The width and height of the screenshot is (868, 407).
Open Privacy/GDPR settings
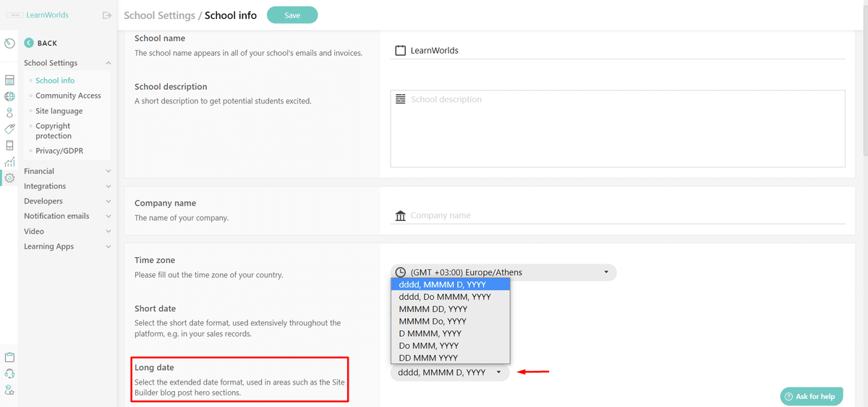point(59,151)
